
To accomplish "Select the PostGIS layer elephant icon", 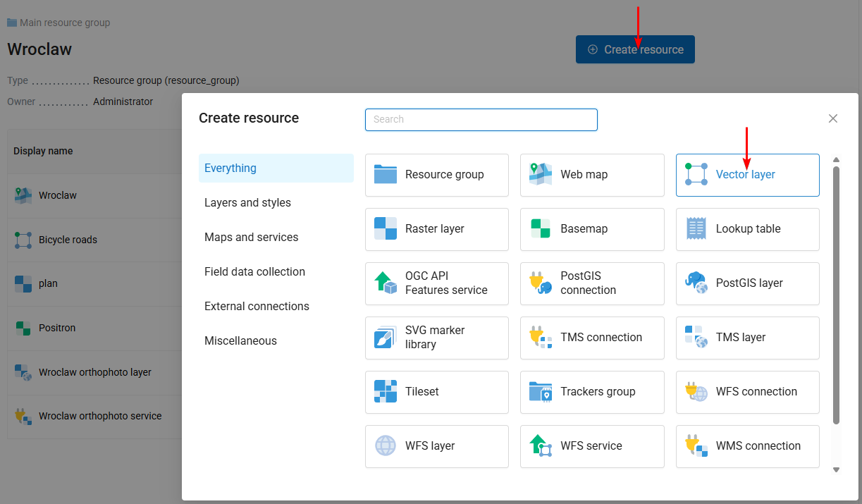I will tap(696, 283).
